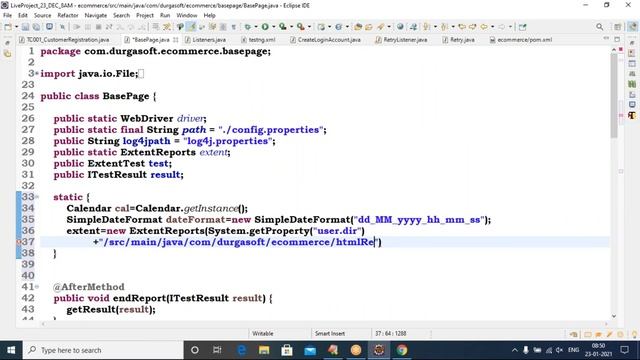Click the error marker on line 37
The width and height of the screenshot is (640, 360).
[x=18, y=242]
